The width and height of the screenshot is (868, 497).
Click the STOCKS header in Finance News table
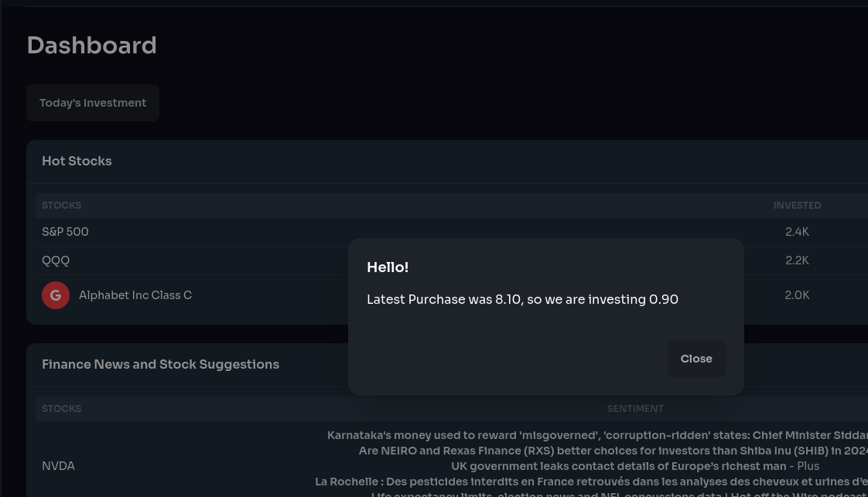pyautogui.click(x=62, y=409)
